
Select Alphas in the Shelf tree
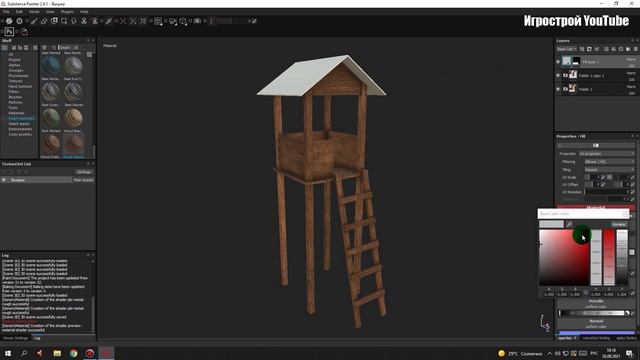[14, 65]
